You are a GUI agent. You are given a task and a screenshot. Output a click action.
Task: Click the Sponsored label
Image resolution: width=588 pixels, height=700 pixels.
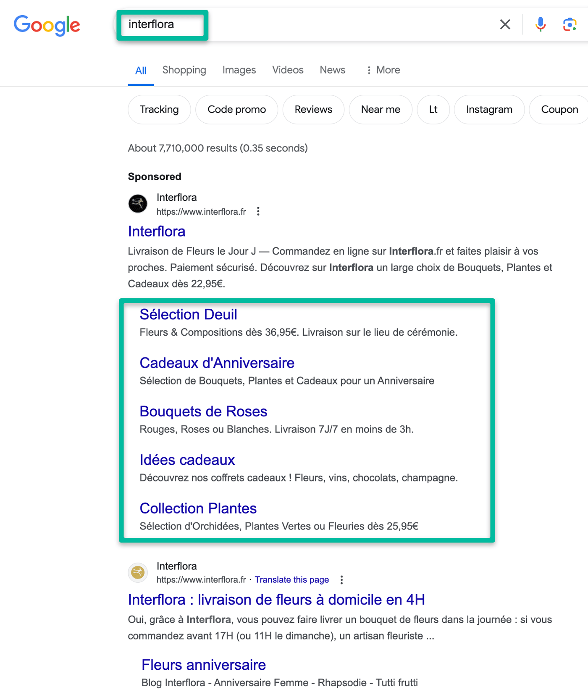[x=155, y=176]
